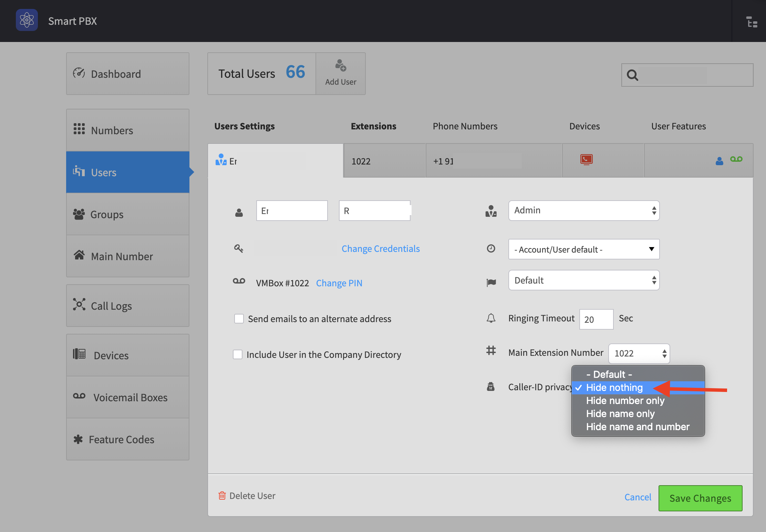Click the +1 91 phone number cell

tap(494, 161)
